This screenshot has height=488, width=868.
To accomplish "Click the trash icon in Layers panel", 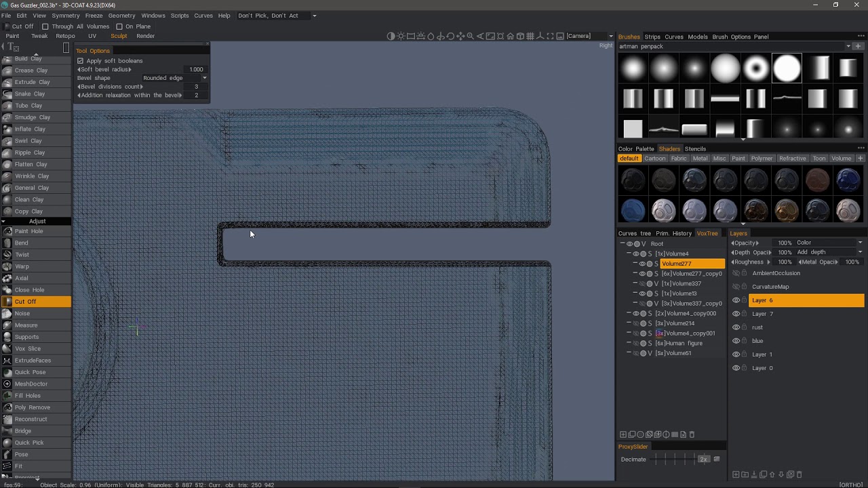I will tap(799, 474).
